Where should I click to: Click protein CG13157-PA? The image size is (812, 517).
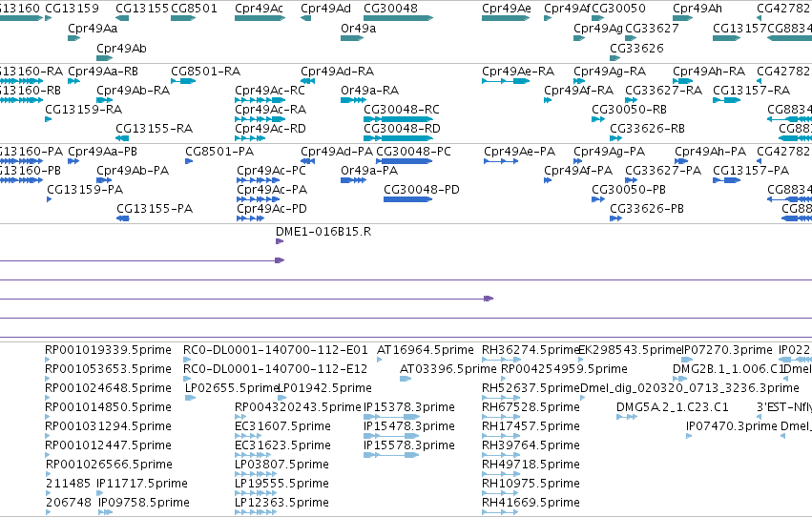[726, 180]
